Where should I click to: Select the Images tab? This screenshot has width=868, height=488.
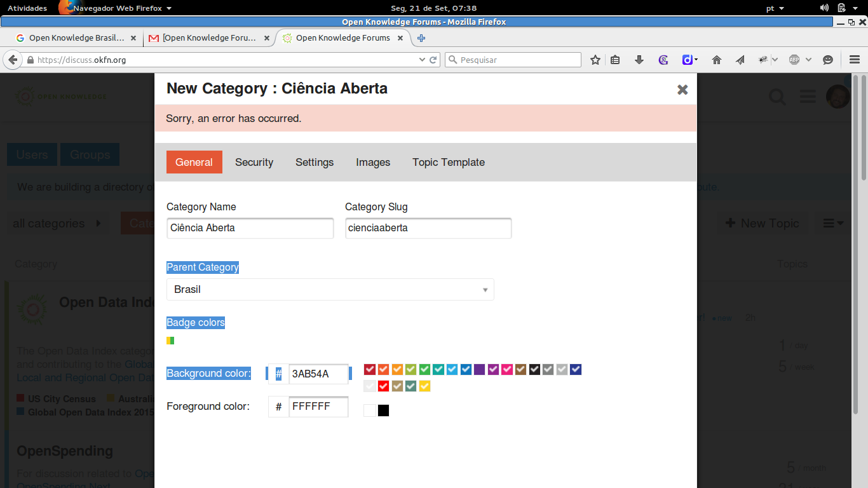(373, 162)
